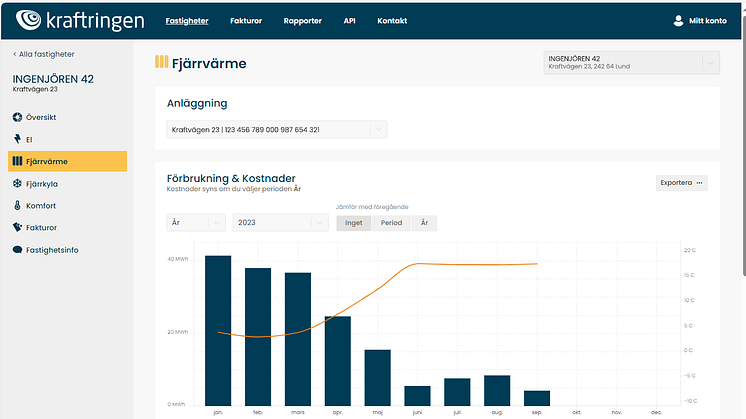Open the Anläggning Kraftvägen 23 dropdown

click(377, 129)
